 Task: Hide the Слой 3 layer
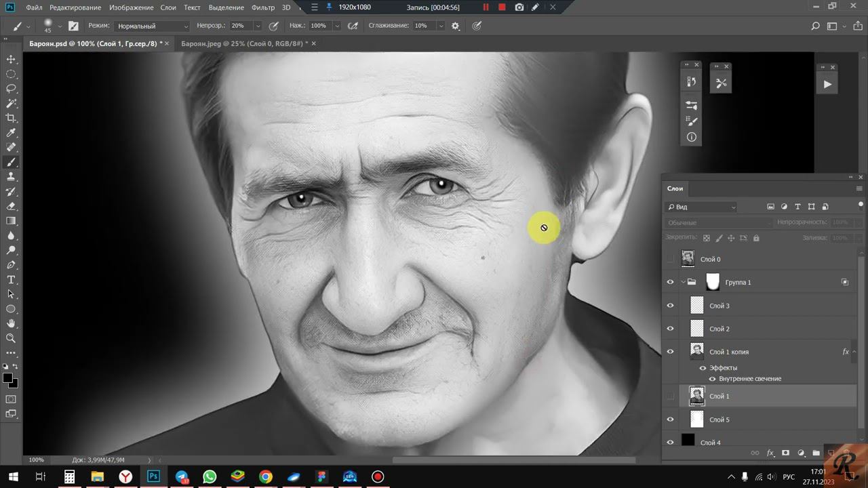671,306
